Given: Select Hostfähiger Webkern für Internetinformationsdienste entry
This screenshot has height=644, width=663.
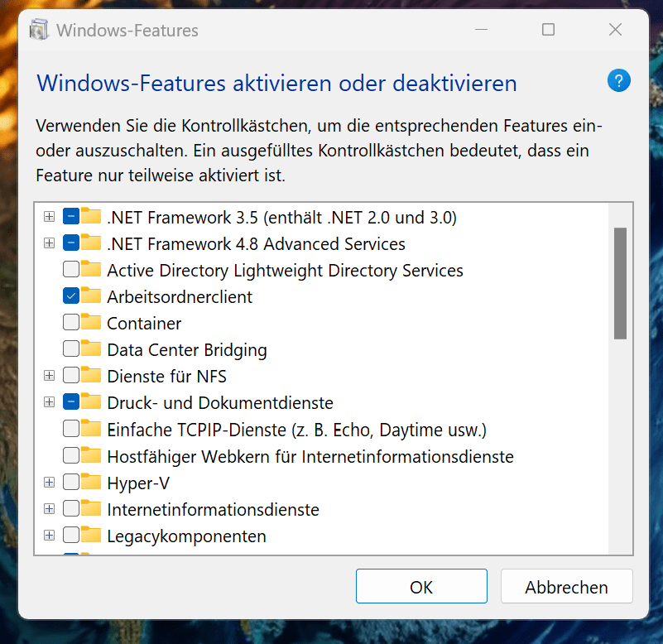Looking at the screenshot, I should coord(310,456).
